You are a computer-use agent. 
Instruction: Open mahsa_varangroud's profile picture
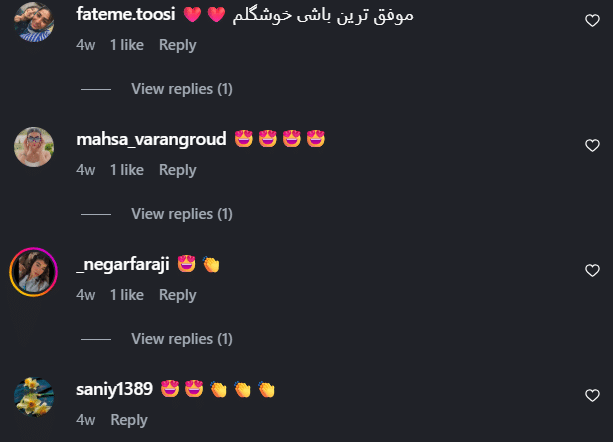click(34, 147)
